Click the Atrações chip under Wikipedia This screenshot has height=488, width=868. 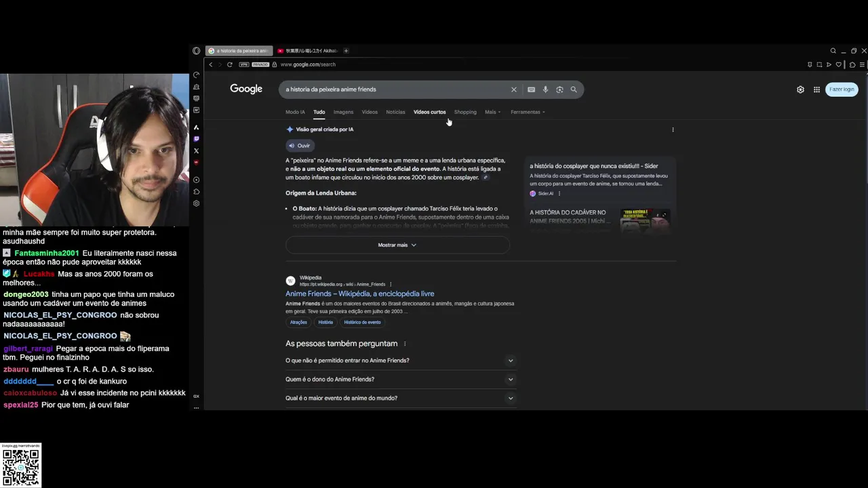(298, 322)
